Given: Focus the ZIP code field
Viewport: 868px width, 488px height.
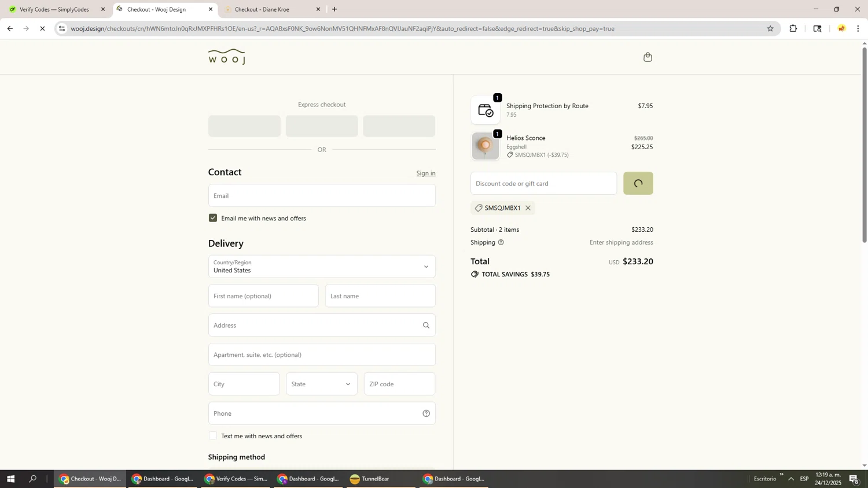Looking at the screenshot, I should pyautogui.click(x=399, y=384).
